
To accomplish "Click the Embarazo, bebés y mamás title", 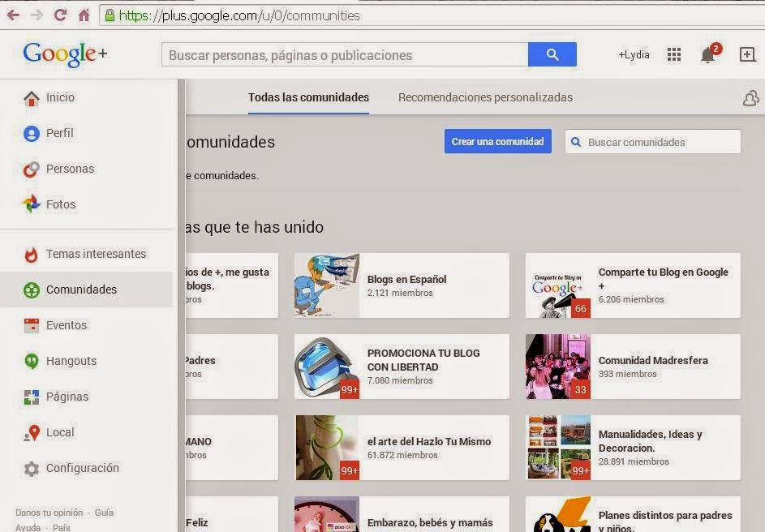I will click(x=430, y=523).
